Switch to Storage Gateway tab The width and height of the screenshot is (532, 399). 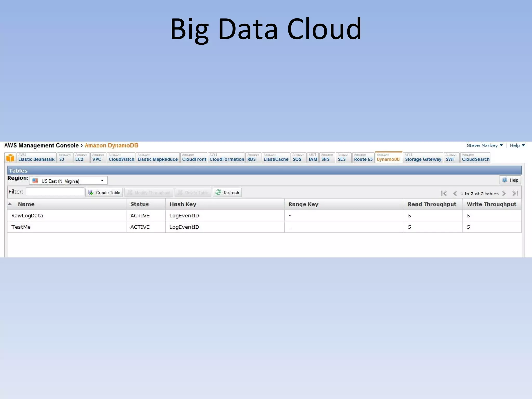[423, 157]
